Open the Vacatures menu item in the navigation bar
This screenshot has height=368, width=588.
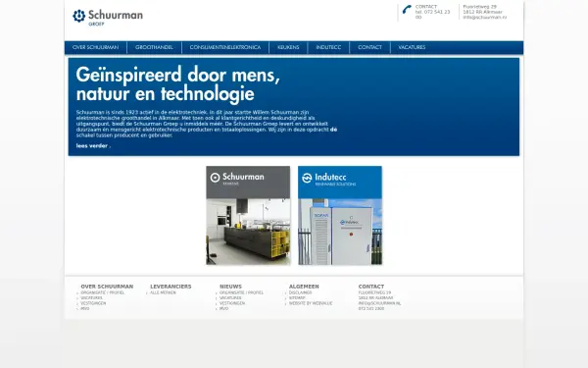point(412,47)
